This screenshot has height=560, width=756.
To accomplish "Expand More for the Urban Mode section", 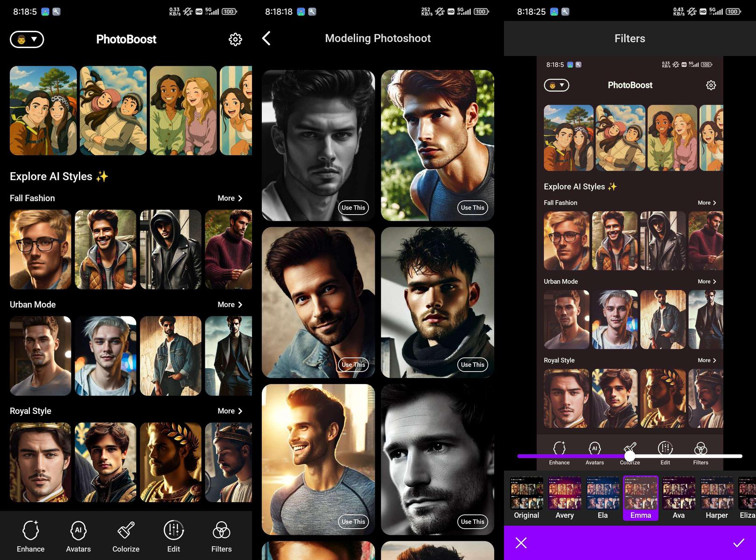I will (230, 305).
